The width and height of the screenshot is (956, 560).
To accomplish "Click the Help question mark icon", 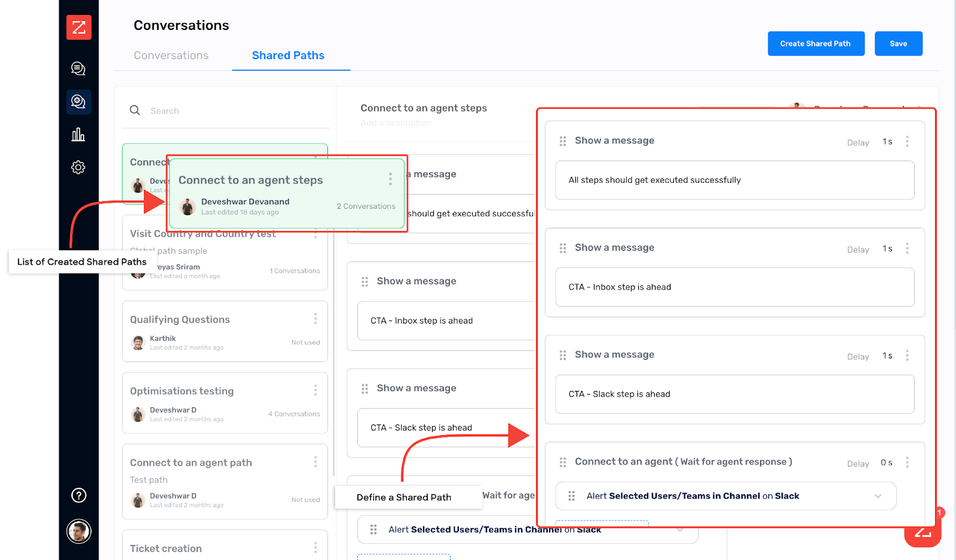I will (78, 495).
